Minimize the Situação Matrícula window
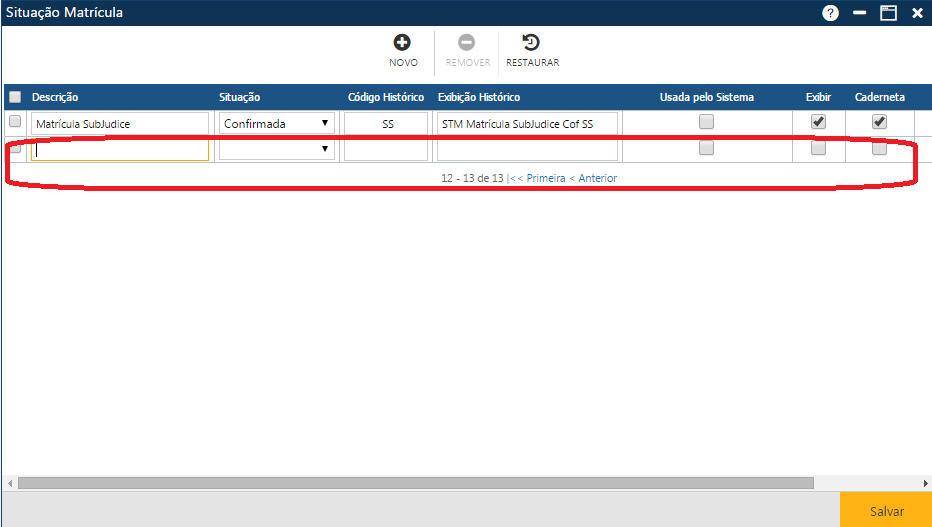 click(x=859, y=13)
